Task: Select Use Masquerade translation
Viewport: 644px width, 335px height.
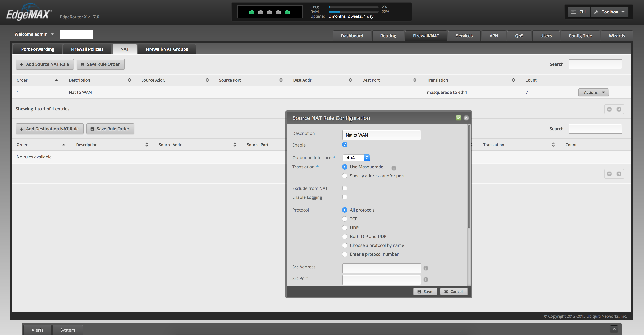Action: click(345, 167)
